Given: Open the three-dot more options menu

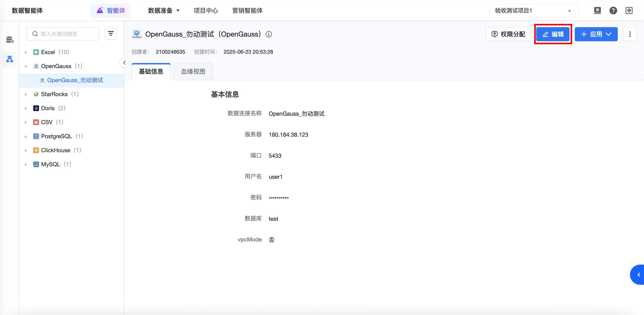Looking at the screenshot, I should click(630, 34).
